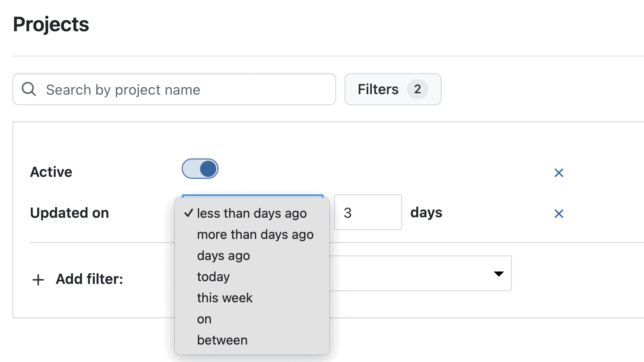
Task: Select today from the condition list
Action: click(213, 277)
